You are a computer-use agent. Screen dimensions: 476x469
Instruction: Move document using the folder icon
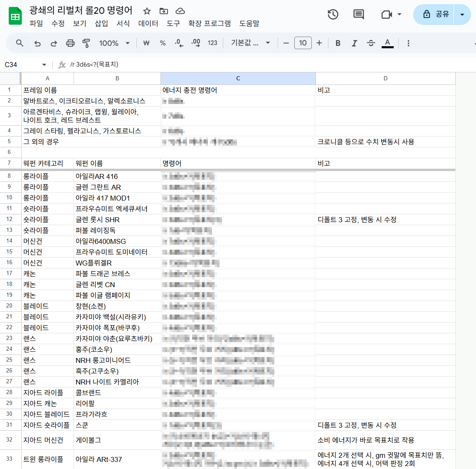[164, 11]
